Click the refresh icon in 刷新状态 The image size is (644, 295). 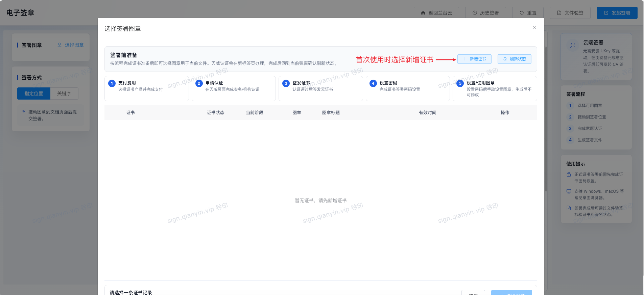[x=505, y=59]
